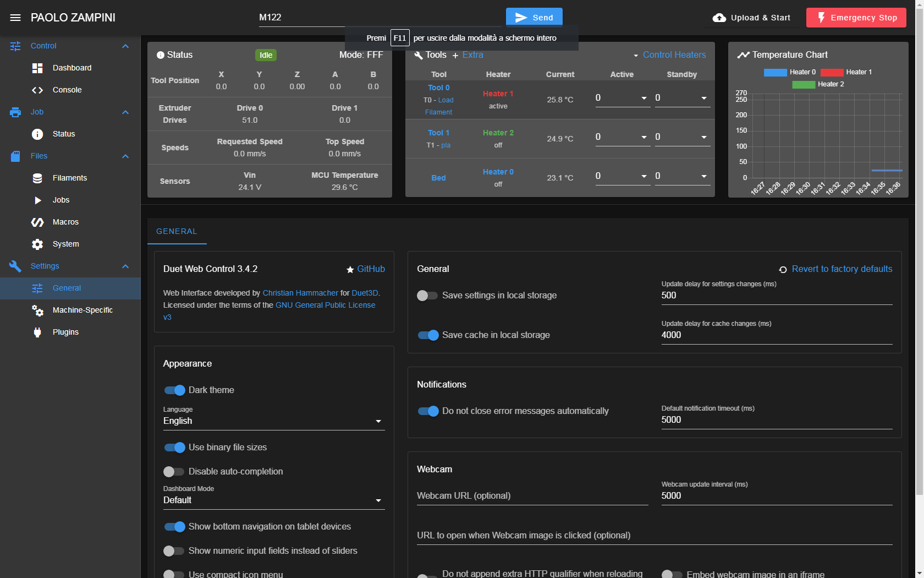Toggle Heater 1 red legend swatch
This screenshot has width=924, height=578.
coord(832,73)
